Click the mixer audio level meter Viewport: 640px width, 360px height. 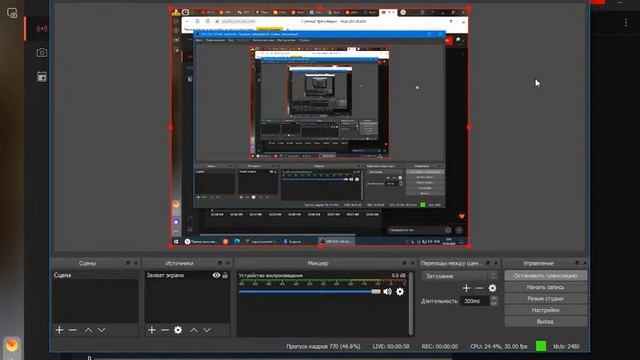pos(322,282)
